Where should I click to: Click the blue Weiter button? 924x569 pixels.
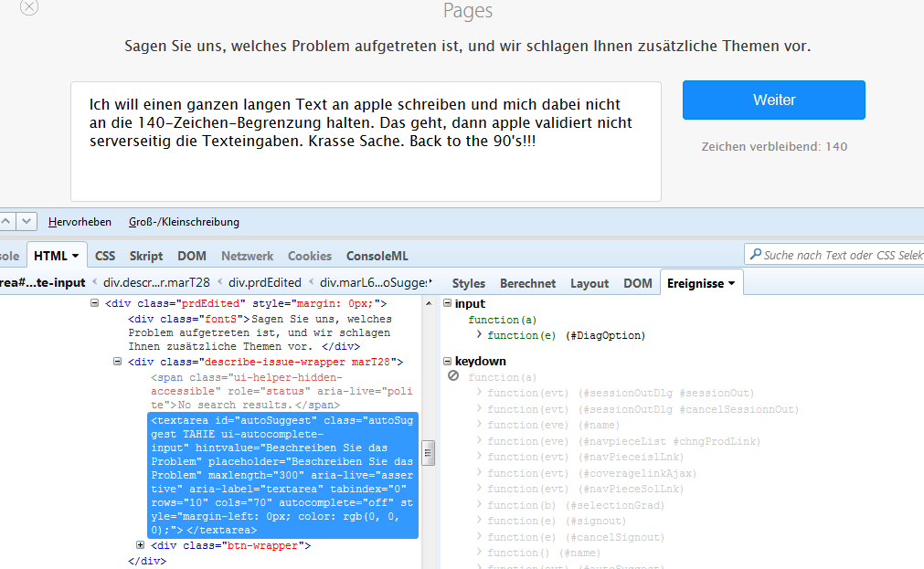pos(773,100)
